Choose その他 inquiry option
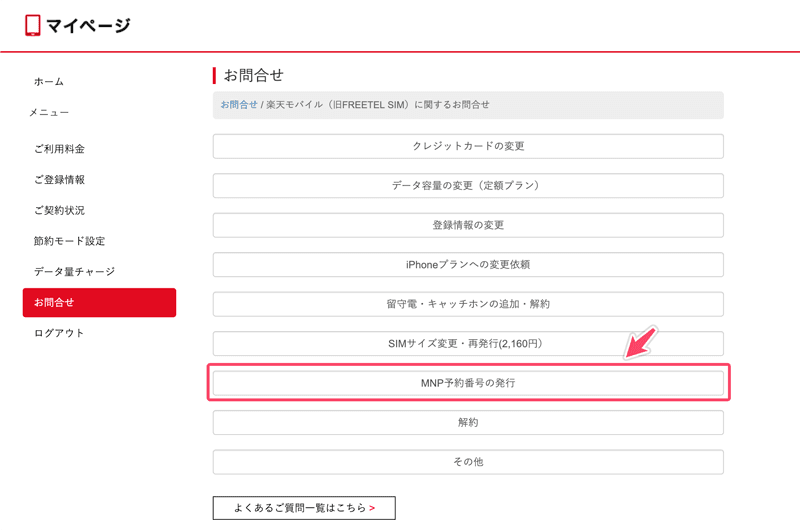The image size is (800, 530). (468, 462)
